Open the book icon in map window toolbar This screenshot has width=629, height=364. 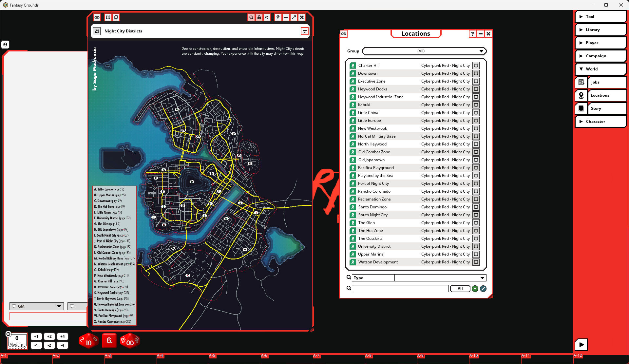click(x=108, y=17)
